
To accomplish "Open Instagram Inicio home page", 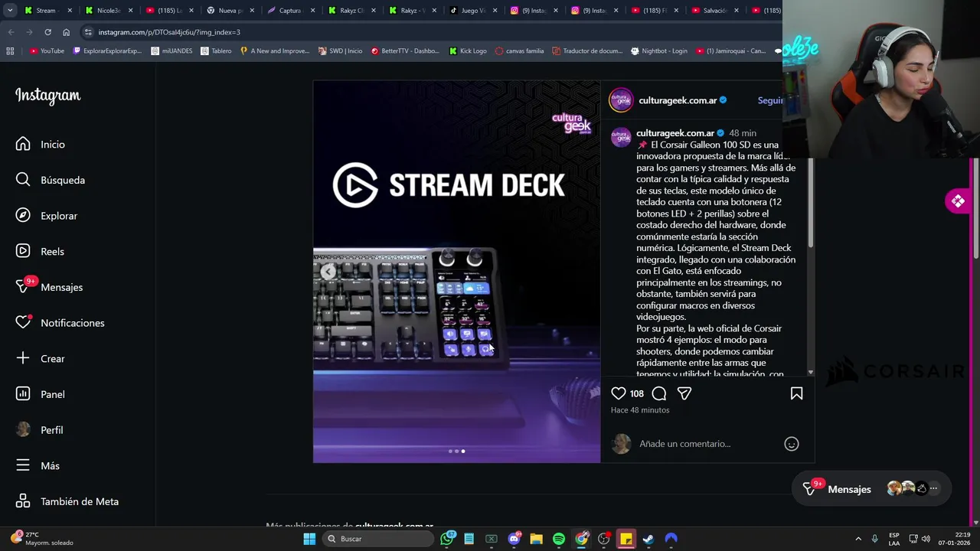I will (41, 144).
